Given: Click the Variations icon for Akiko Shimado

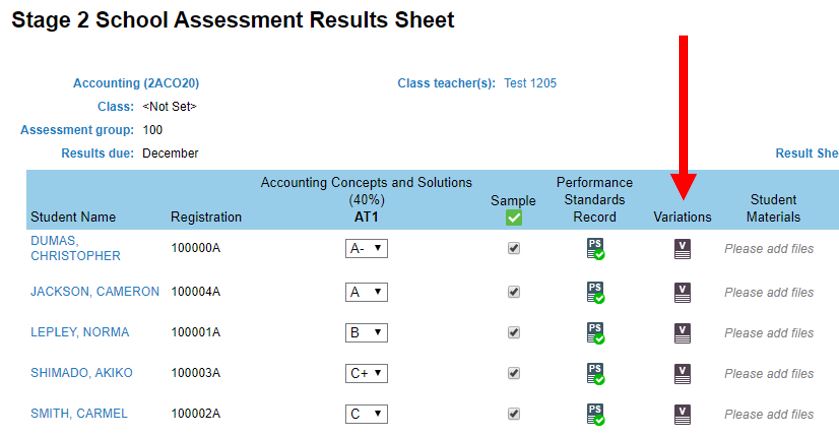Looking at the screenshot, I should click(682, 374).
